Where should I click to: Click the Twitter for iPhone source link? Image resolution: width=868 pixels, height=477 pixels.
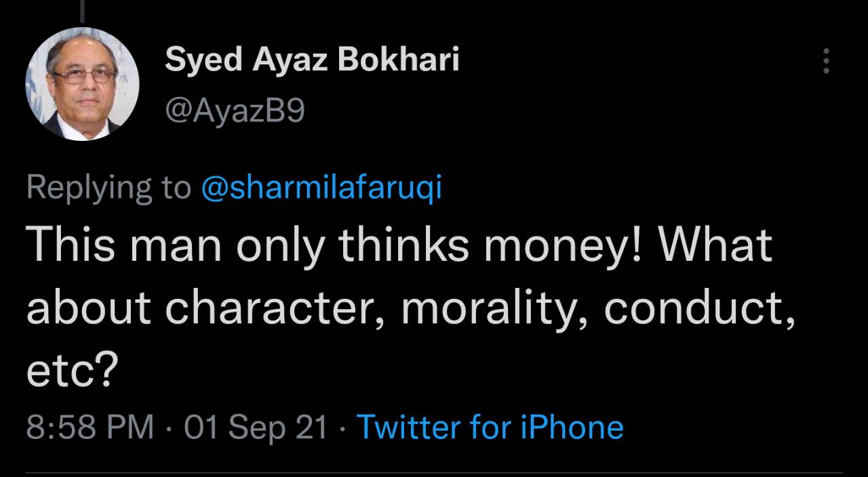(x=489, y=428)
